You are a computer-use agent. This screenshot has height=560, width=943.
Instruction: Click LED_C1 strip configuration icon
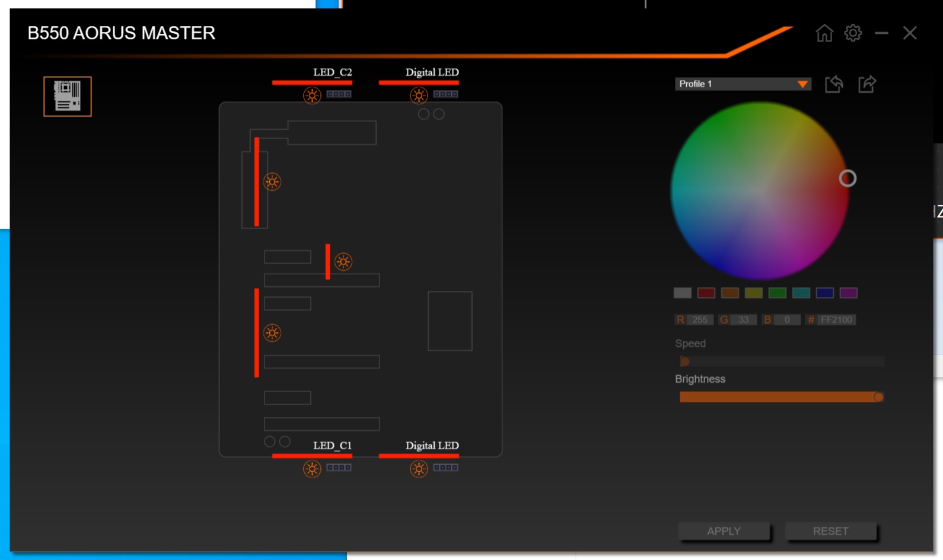coord(339,468)
